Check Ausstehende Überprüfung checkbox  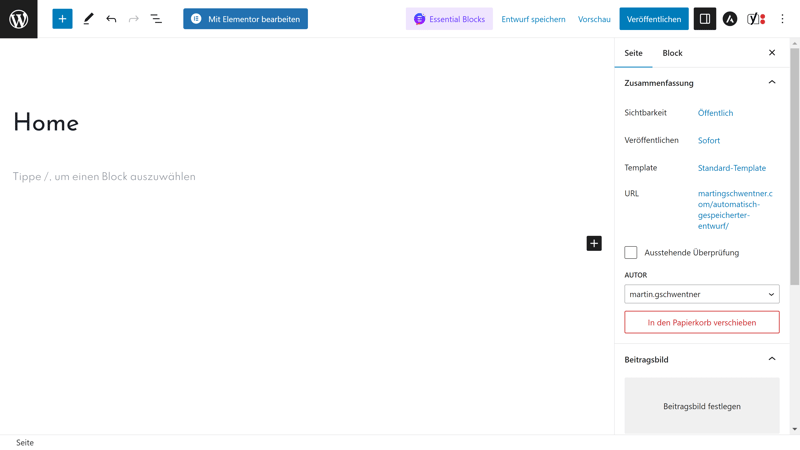[631, 253]
